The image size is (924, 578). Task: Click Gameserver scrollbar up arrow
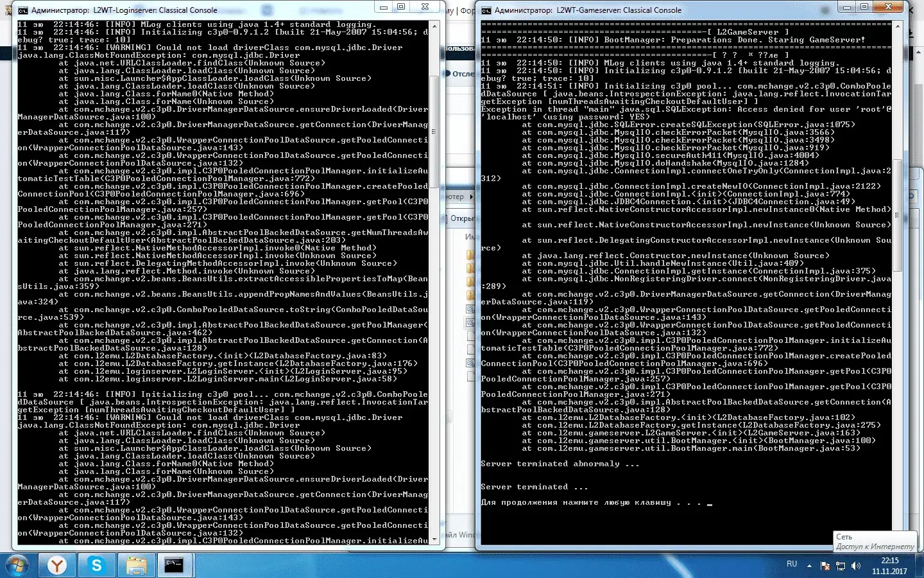(898, 26)
